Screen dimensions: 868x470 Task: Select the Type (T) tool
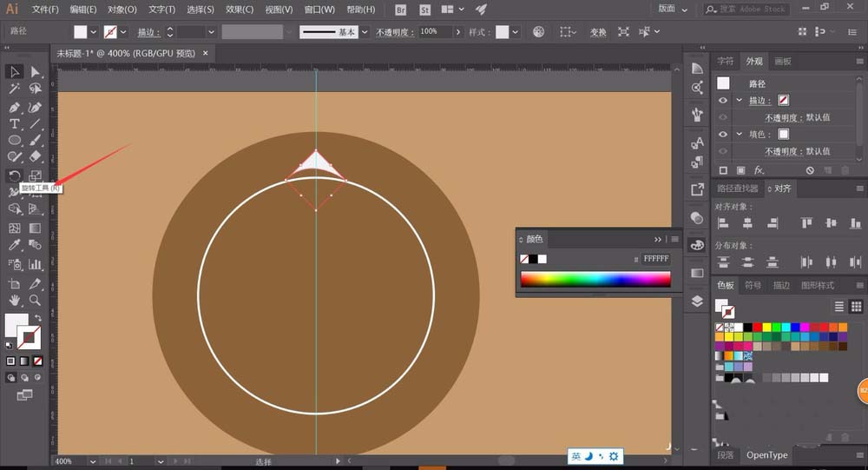tap(15, 124)
